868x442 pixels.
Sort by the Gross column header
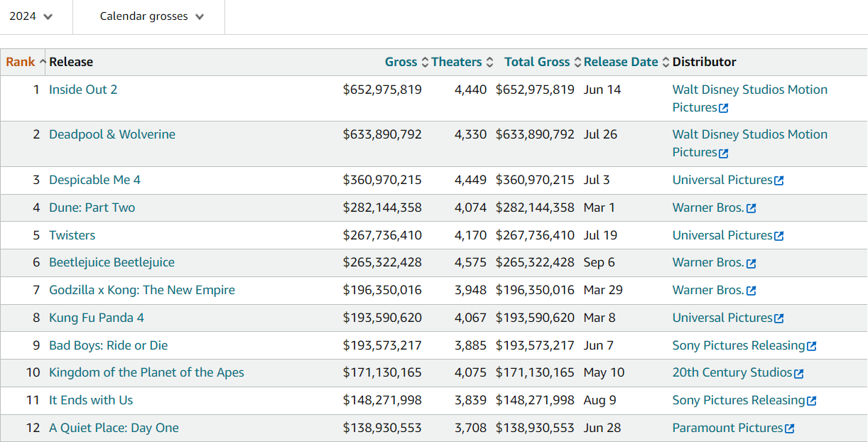(x=407, y=62)
